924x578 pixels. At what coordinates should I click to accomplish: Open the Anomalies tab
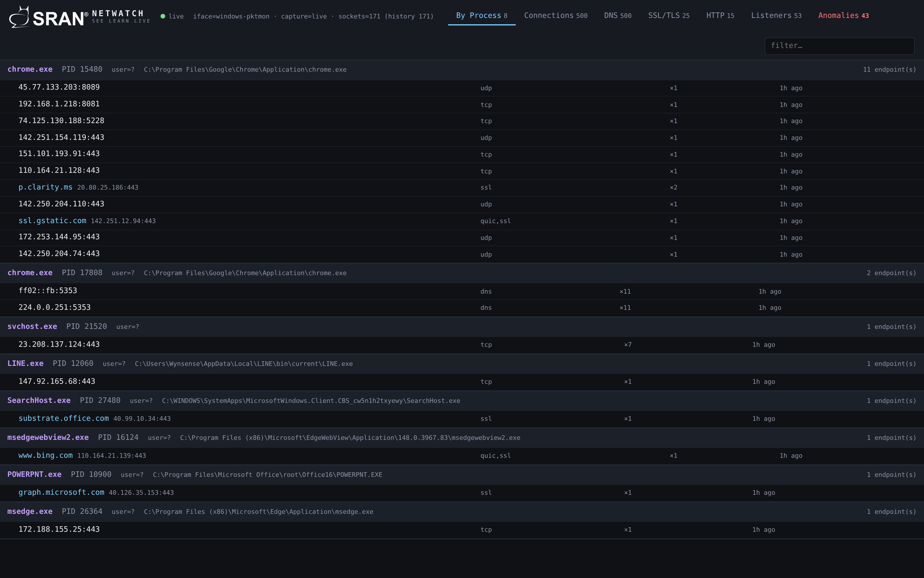(x=843, y=16)
